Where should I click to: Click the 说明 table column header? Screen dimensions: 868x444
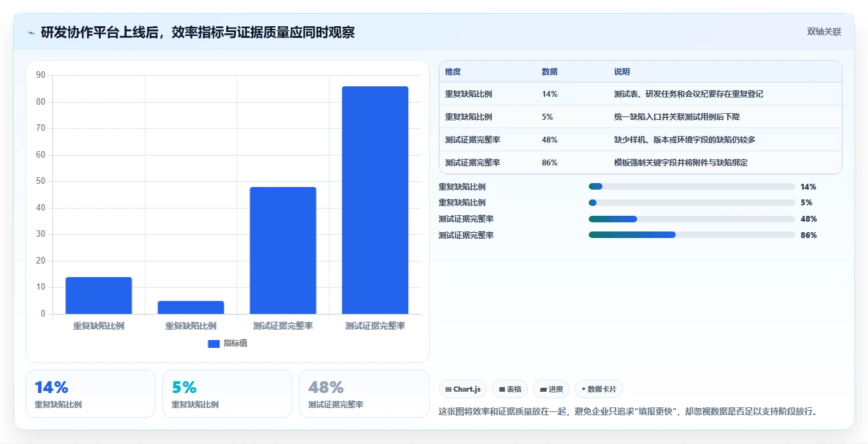tap(621, 72)
